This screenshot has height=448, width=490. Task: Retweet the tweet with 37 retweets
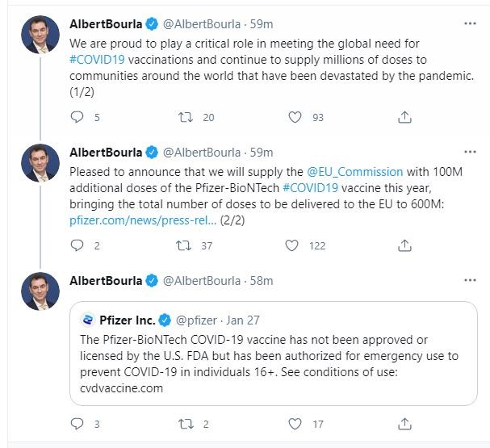185,245
